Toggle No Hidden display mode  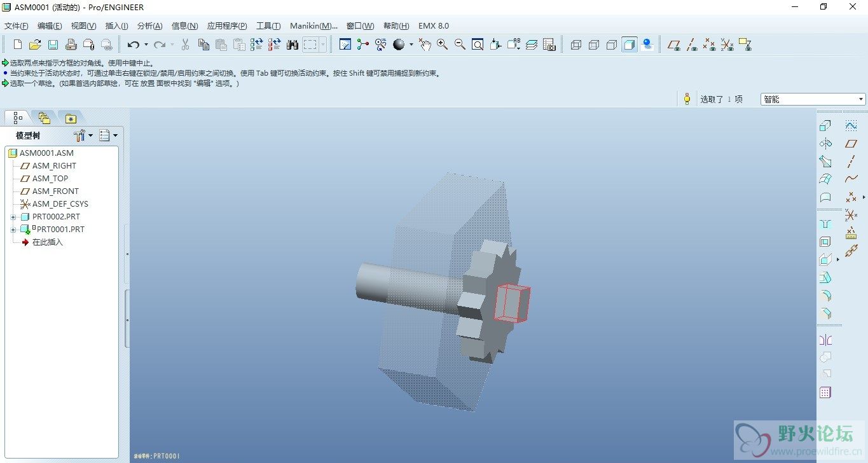pyautogui.click(x=612, y=45)
